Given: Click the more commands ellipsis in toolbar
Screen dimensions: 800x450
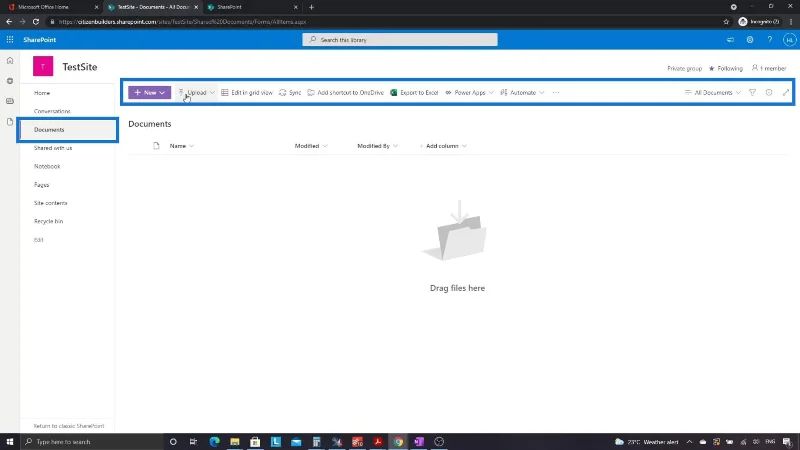Looking at the screenshot, I should coord(556,92).
